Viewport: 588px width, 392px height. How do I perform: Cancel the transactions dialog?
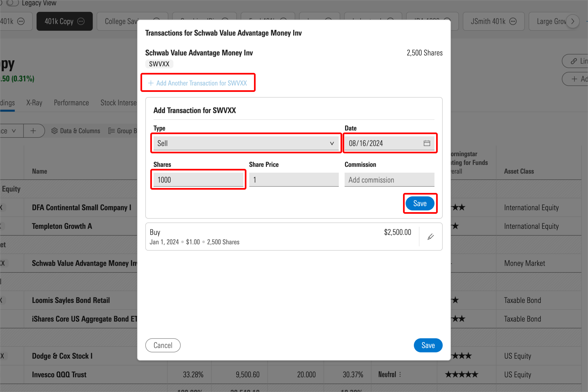(163, 345)
